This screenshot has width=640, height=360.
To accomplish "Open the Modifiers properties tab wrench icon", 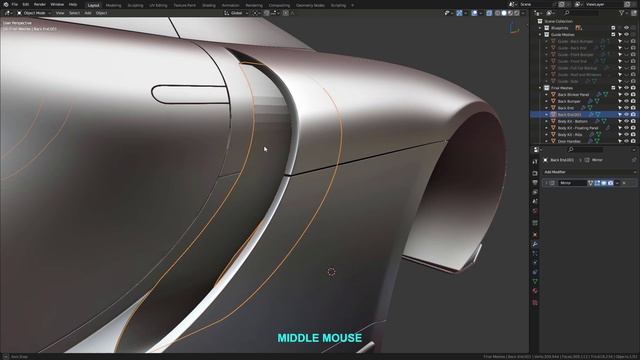I will (535, 244).
